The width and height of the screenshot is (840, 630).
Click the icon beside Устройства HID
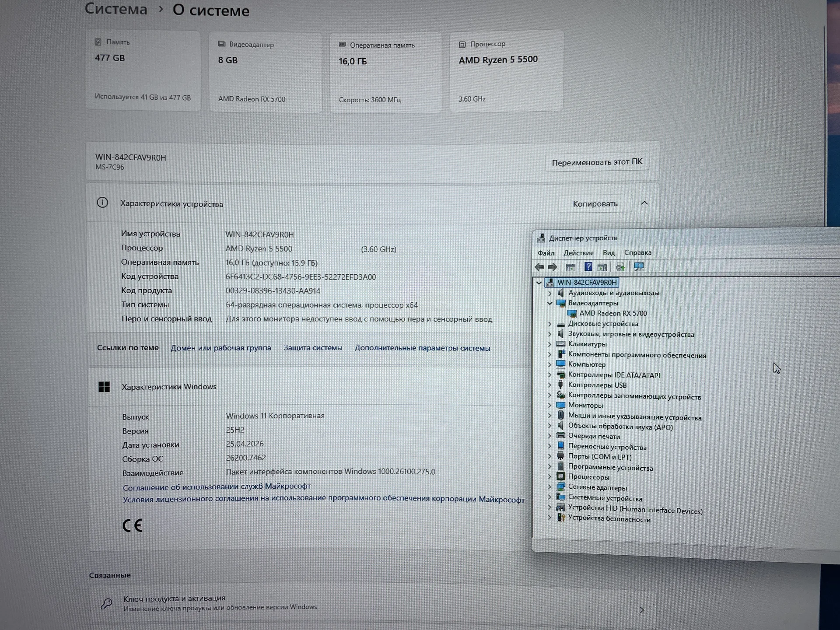561,507
